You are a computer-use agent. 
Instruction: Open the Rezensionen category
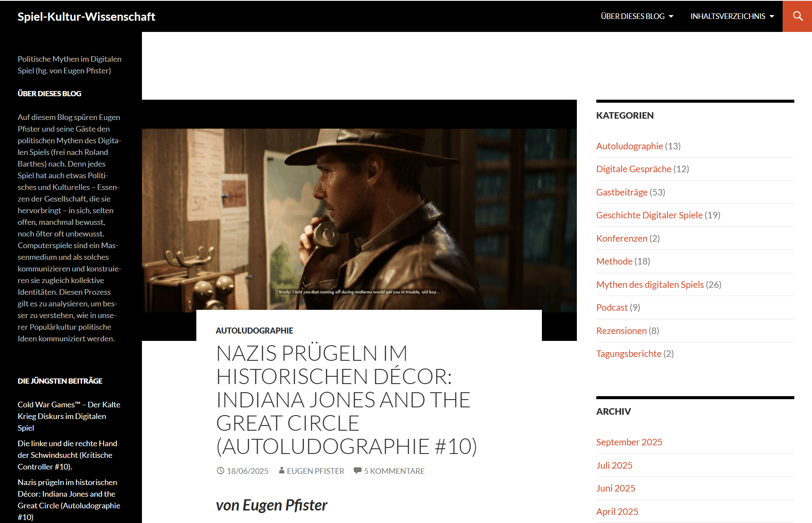click(621, 331)
